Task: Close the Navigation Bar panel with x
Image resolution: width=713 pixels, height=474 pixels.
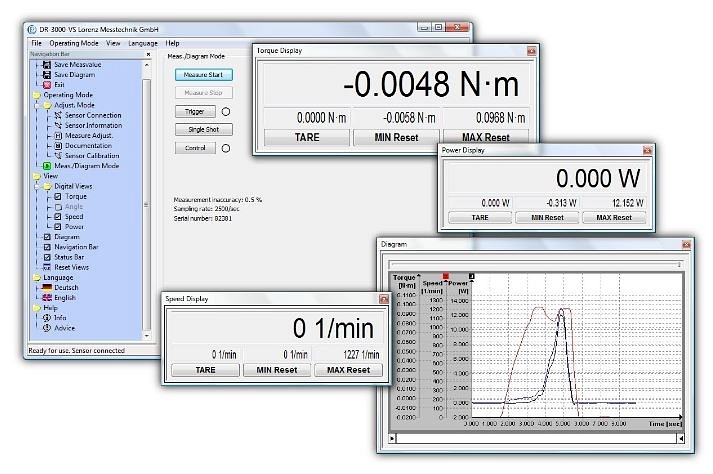Action: click(x=148, y=54)
